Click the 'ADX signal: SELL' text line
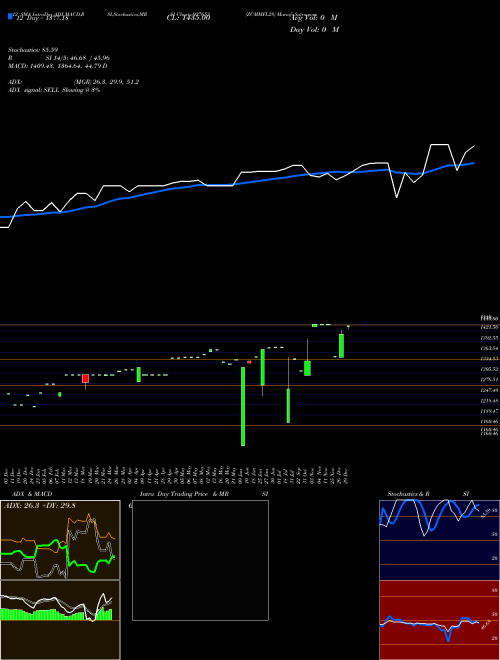Viewport: 500px width, 660px height. (54, 90)
